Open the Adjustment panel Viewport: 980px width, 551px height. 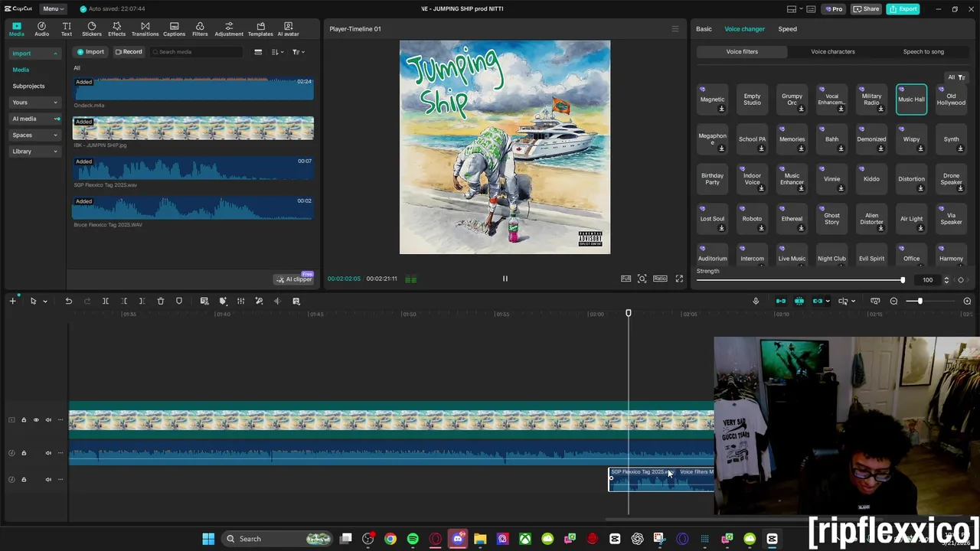coord(229,29)
